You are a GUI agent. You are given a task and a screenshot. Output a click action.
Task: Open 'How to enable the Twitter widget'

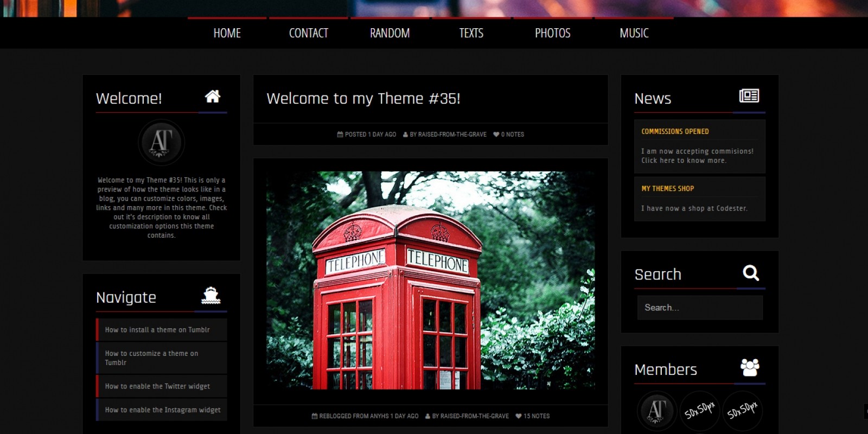pos(162,386)
